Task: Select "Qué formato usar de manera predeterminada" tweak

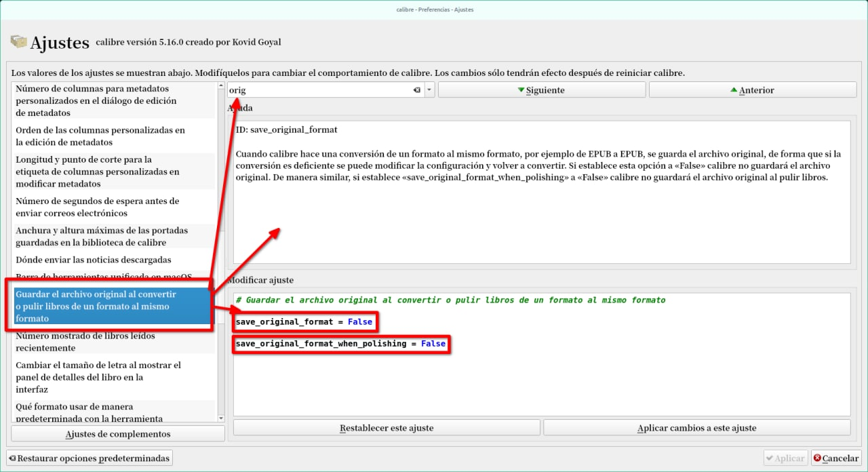Action: tap(114, 412)
